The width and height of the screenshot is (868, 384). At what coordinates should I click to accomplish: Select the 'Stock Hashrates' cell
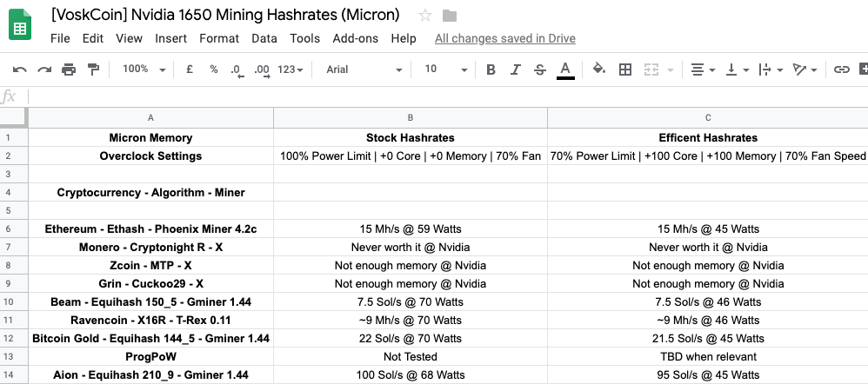click(411, 138)
